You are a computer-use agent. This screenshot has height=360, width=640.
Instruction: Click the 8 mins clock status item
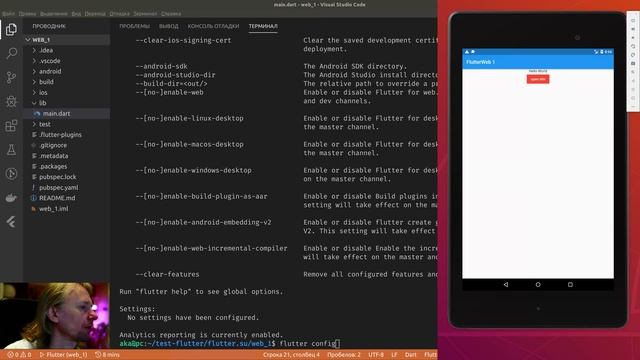107,355
